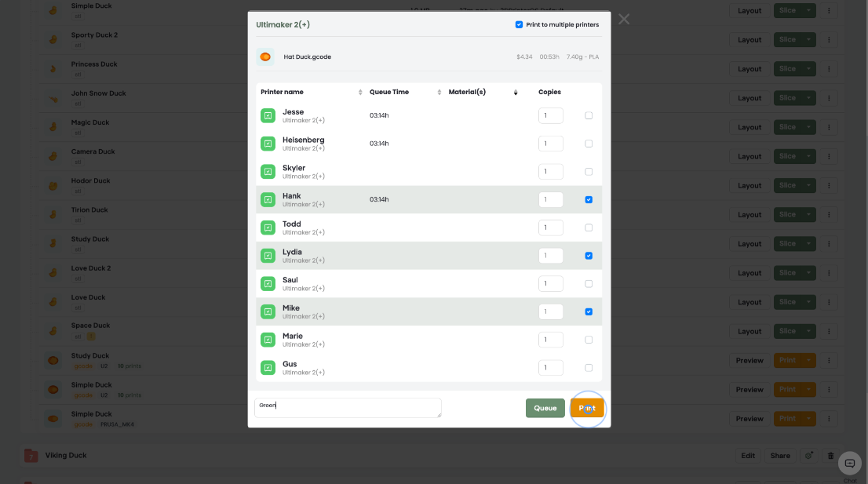The width and height of the screenshot is (868, 484).
Task: Click Marie printer status icon
Action: [x=268, y=340]
